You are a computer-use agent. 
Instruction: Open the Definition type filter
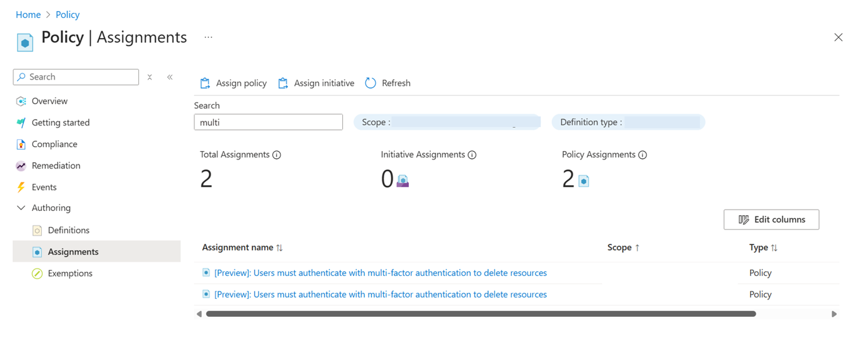click(x=628, y=122)
